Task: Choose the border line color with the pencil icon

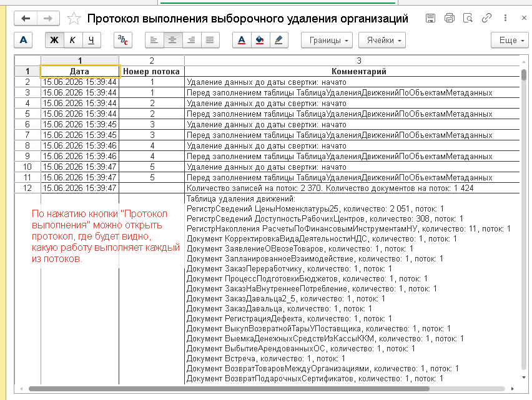Action: tap(278, 40)
